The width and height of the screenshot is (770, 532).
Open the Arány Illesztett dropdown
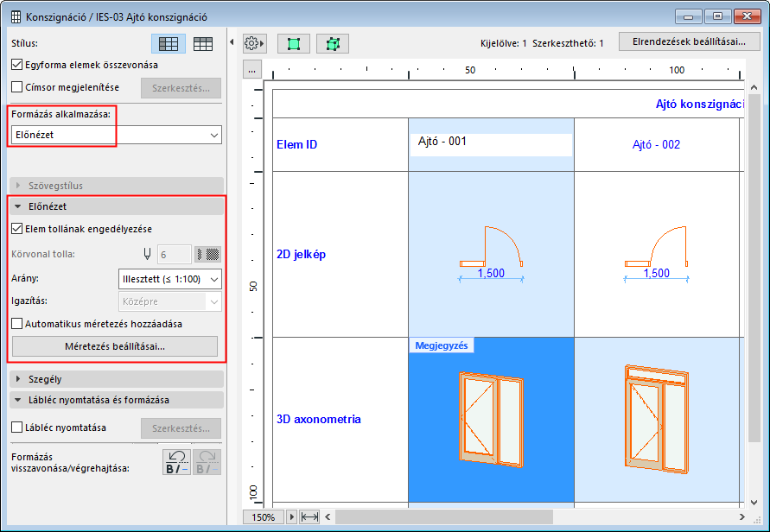(170, 279)
